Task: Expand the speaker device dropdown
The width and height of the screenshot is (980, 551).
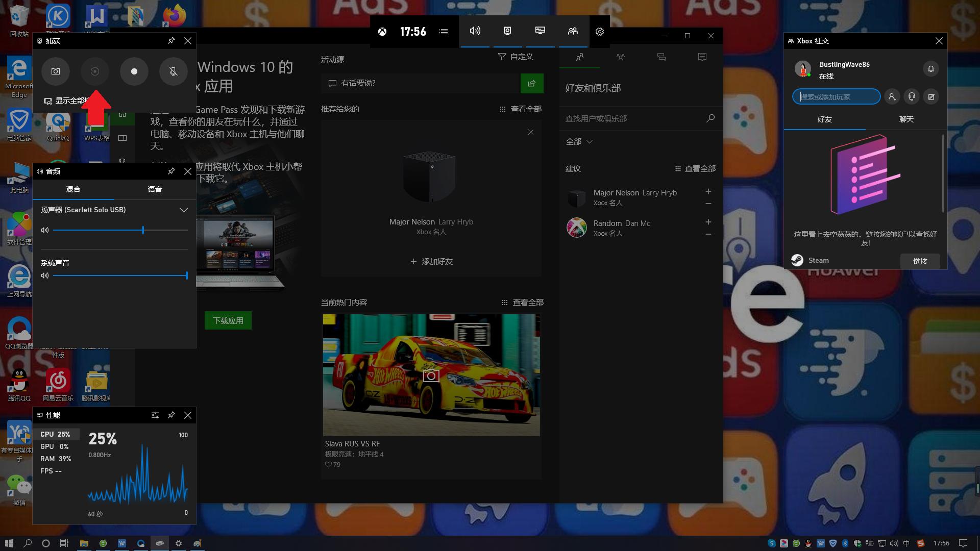Action: (183, 210)
